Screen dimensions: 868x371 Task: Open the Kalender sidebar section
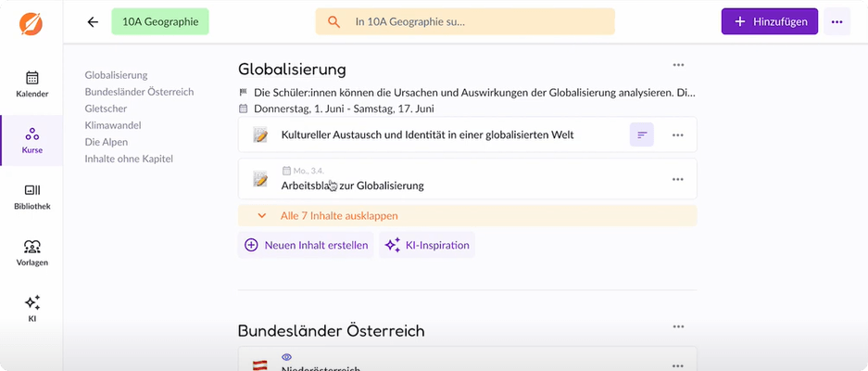pyautogui.click(x=31, y=84)
